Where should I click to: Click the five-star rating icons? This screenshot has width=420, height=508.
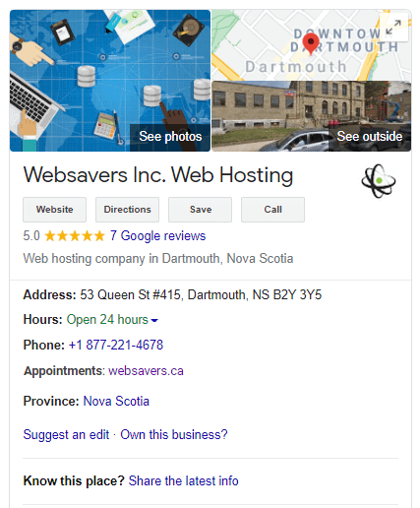click(x=75, y=236)
